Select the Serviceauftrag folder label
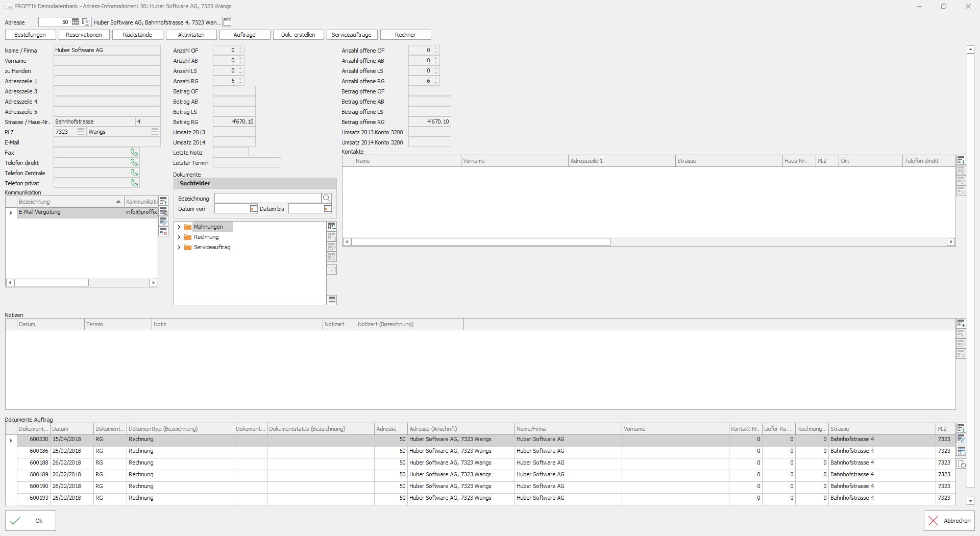The height and width of the screenshot is (536, 980). tap(212, 247)
